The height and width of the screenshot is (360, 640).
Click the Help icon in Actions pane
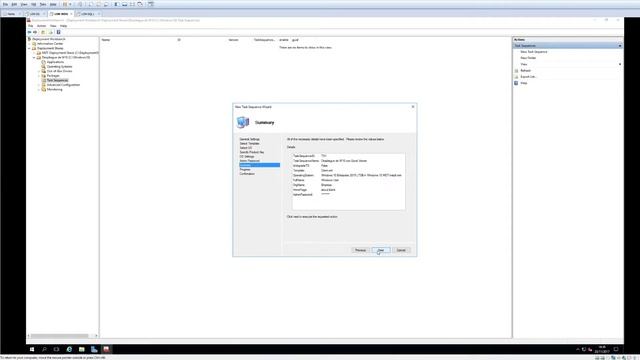[516, 83]
